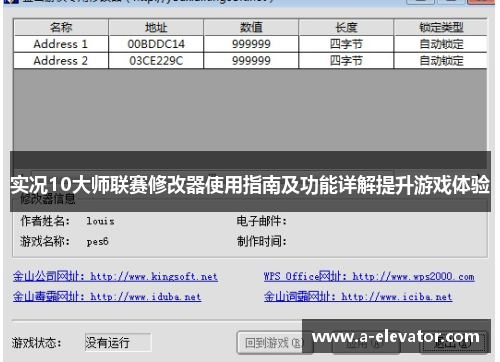This screenshot has height=362, width=500.
Task: Click the 锁定类型 column header
Action: [x=441, y=27]
